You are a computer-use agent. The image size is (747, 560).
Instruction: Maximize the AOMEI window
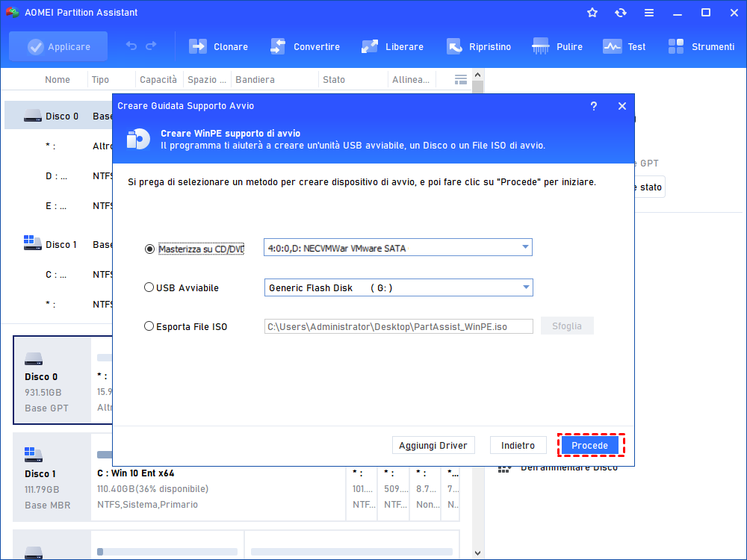click(x=706, y=13)
